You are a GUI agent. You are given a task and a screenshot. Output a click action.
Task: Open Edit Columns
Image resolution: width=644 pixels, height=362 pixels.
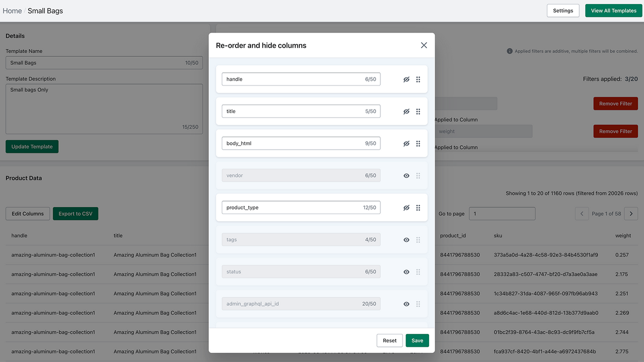tap(28, 214)
